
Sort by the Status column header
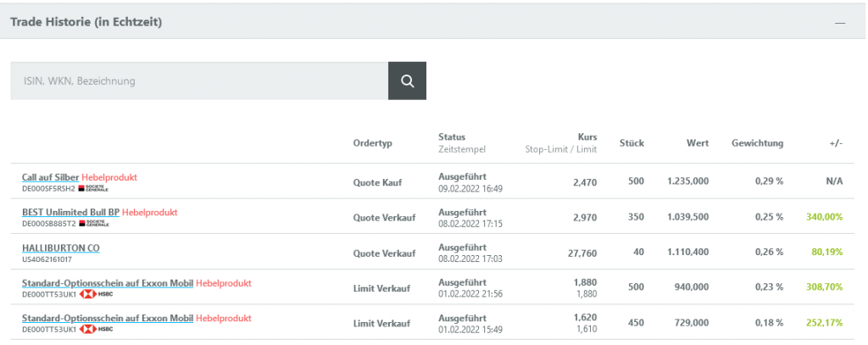tap(452, 136)
